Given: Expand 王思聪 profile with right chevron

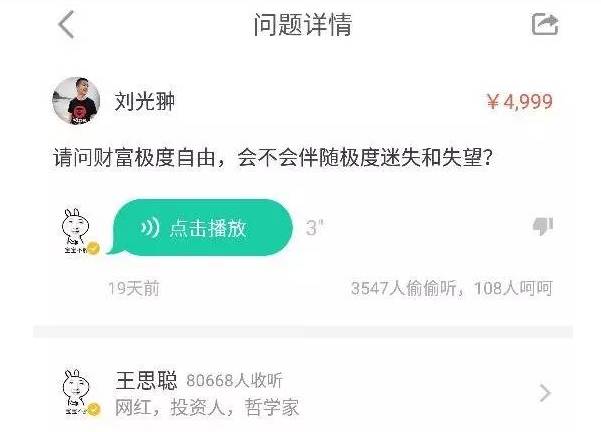Looking at the screenshot, I should click(545, 393).
